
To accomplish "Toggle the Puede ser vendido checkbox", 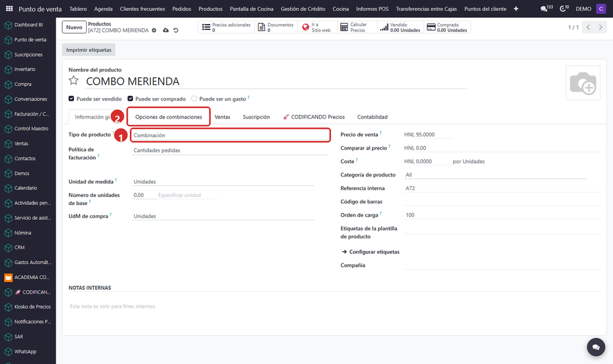I will pyautogui.click(x=71, y=99).
